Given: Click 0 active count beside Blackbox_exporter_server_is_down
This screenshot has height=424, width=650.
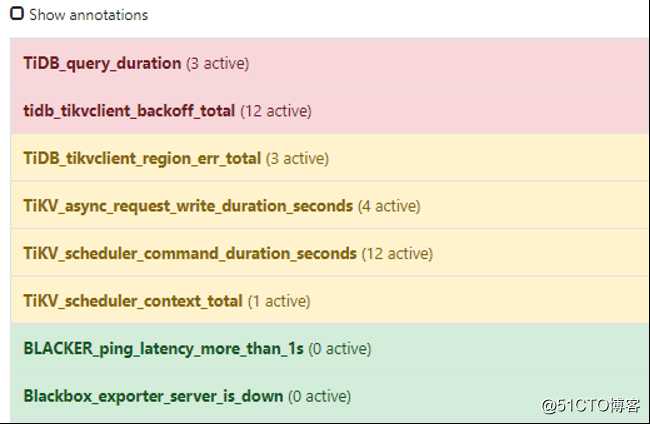Looking at the screenshot, I should pos(319,396).
